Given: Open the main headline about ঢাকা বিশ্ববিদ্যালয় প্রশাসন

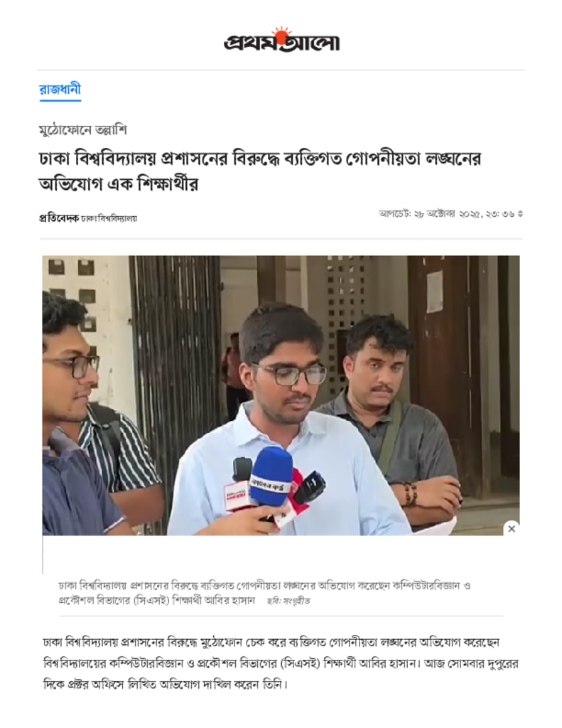Looking at the screenshot, I should coord(260,171).
